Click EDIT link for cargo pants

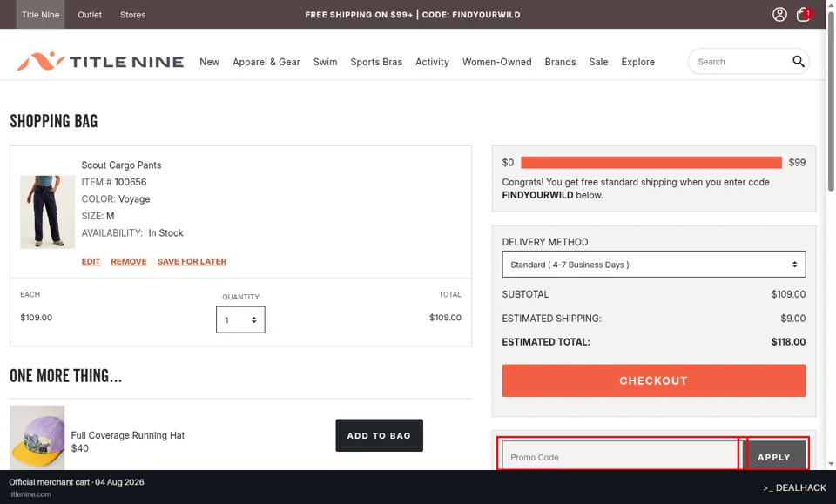(91, 262)
